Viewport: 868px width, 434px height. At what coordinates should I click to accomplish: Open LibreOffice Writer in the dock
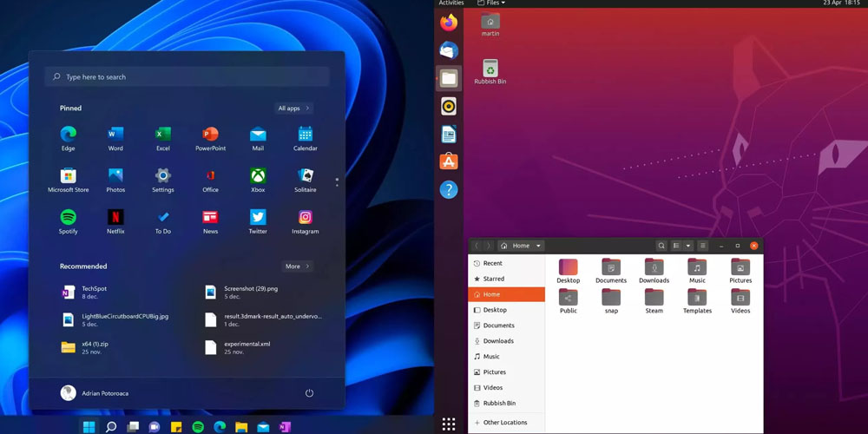pyautogui.click(x=449, y=134)
